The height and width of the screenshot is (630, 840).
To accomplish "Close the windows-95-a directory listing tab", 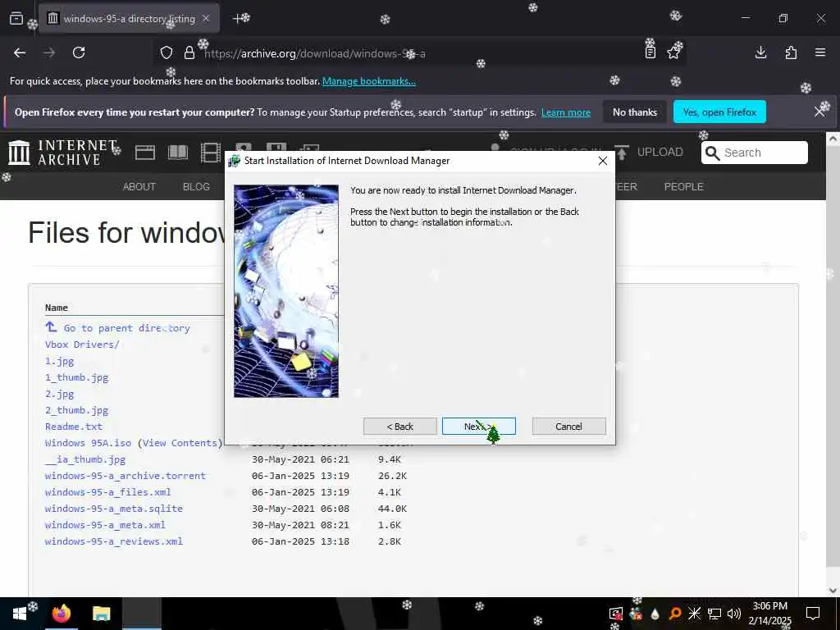I will (206, 18).
